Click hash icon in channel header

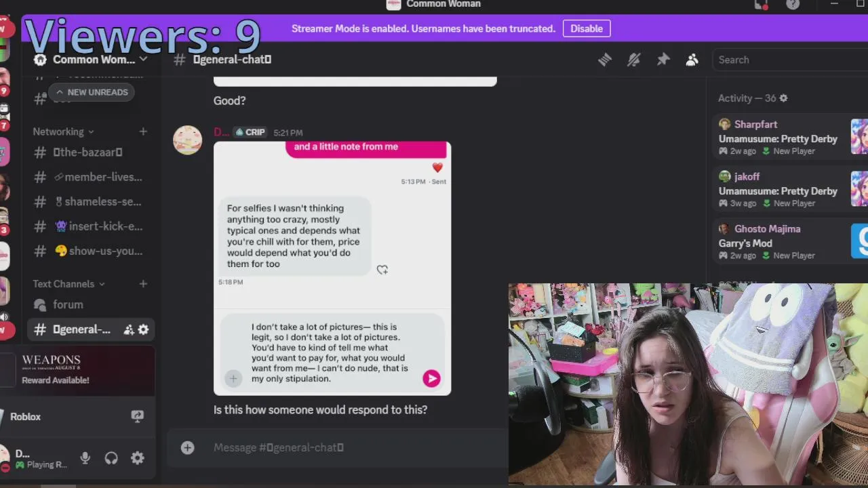tap(180, 60)
